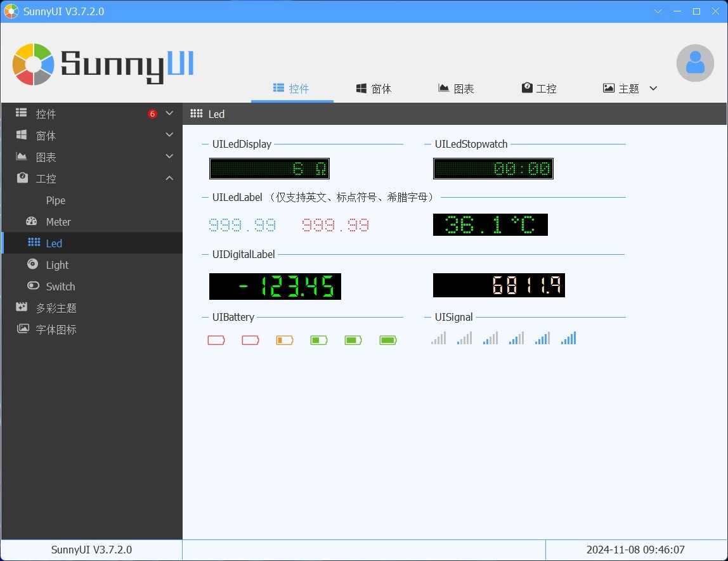Click the weakest gray signal bars icon

[x=438, y=339]
